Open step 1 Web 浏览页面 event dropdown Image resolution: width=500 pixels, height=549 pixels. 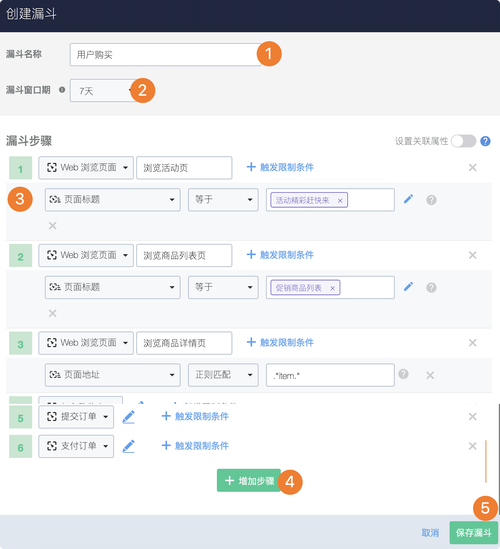point(86,168)
